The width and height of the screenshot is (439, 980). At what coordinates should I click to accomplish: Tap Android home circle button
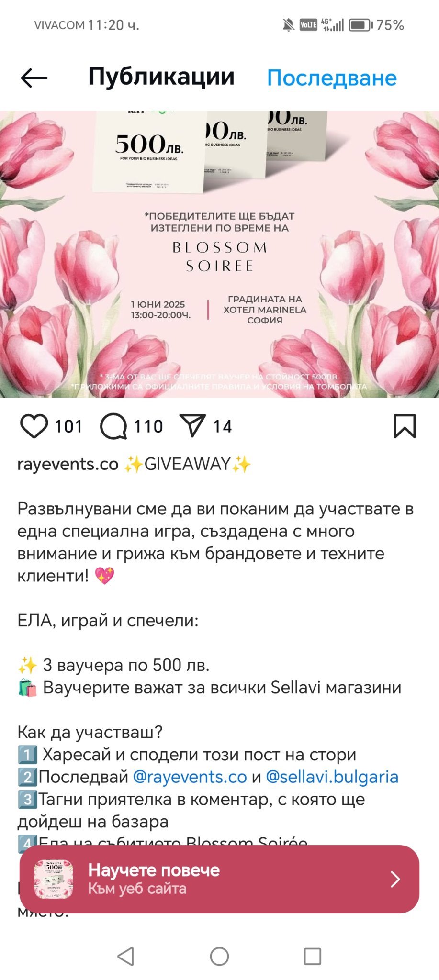point(219,957)
